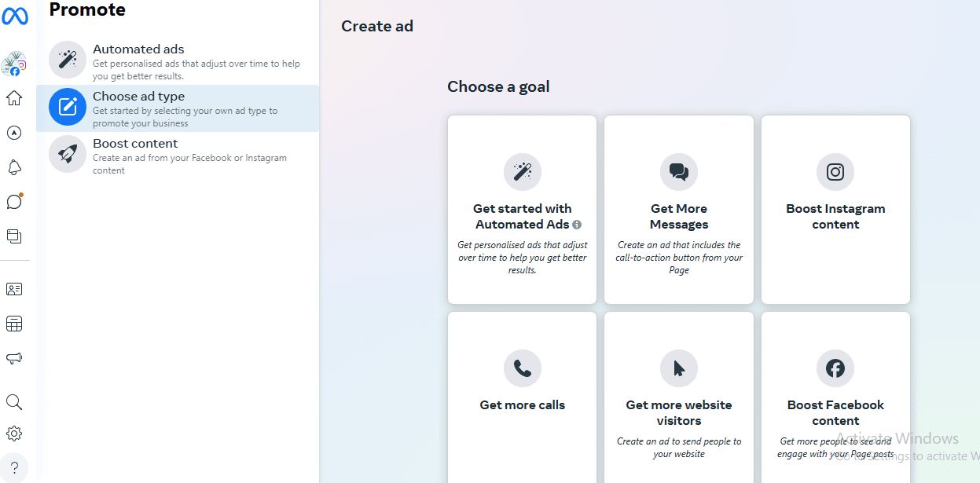Choose the Boost Instagram content goal

click(x=835, y=210)
